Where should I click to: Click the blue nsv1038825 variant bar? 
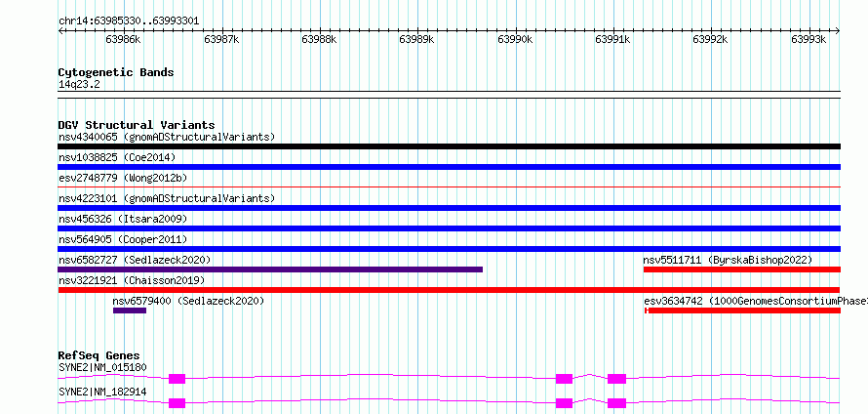pyautogui.click(x=449, y=167)
